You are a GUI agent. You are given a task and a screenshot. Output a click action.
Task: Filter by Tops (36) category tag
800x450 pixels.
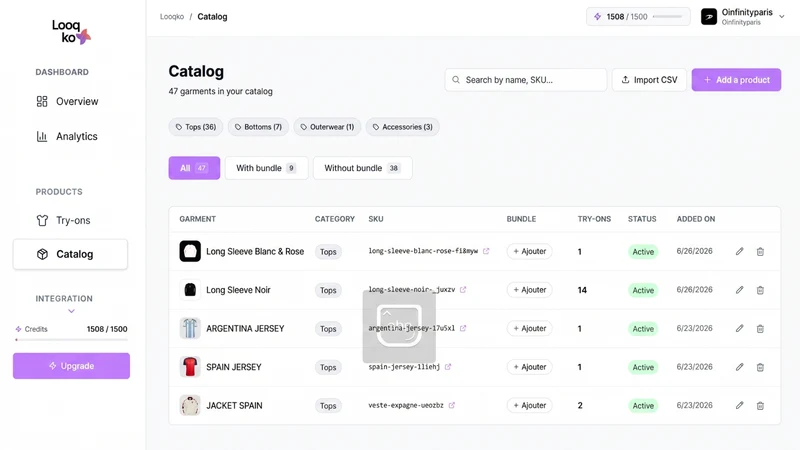coord(196,127)
